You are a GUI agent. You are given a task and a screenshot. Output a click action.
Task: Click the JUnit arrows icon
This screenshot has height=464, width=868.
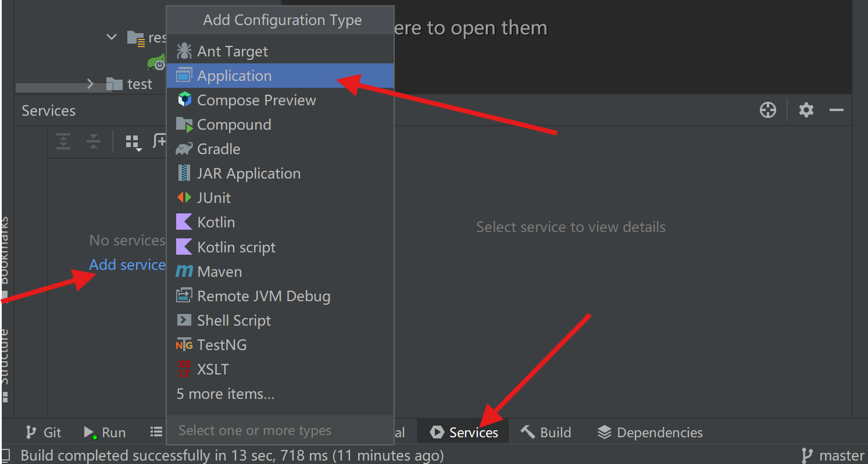184,198
